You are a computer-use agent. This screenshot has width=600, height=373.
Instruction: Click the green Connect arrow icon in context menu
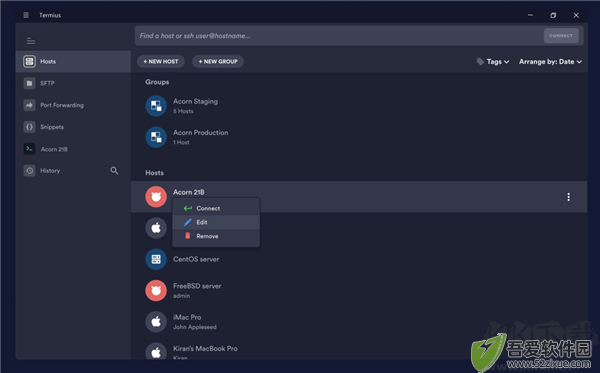pyautogui.click(x=188, y=208)
